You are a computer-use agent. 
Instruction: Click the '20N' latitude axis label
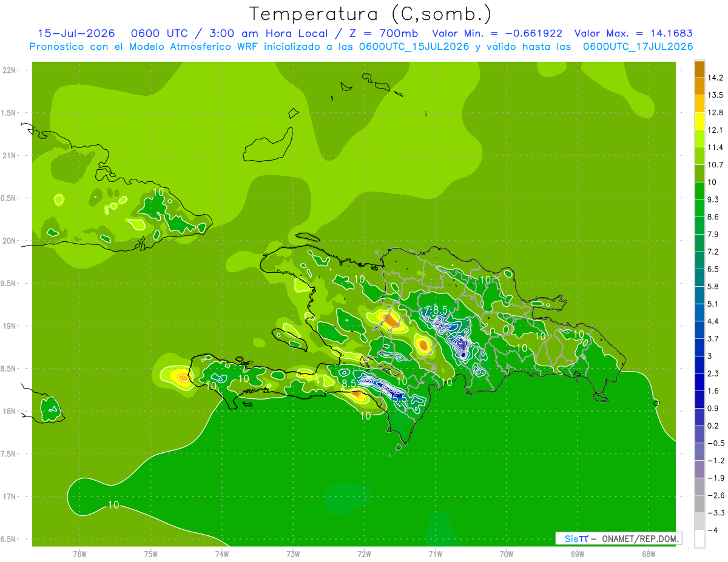[x=10, y=241]
